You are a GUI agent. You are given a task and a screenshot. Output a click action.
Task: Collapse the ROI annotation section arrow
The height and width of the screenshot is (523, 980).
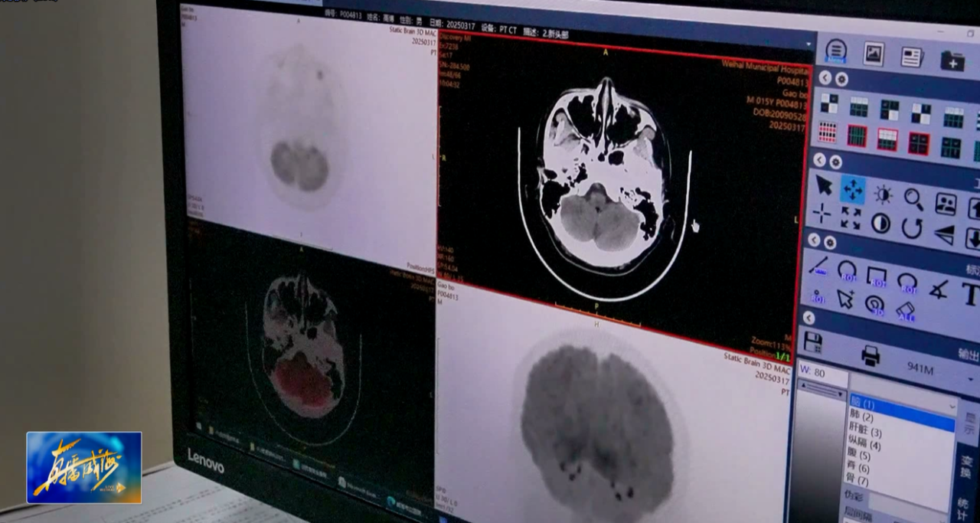[814, 240]
